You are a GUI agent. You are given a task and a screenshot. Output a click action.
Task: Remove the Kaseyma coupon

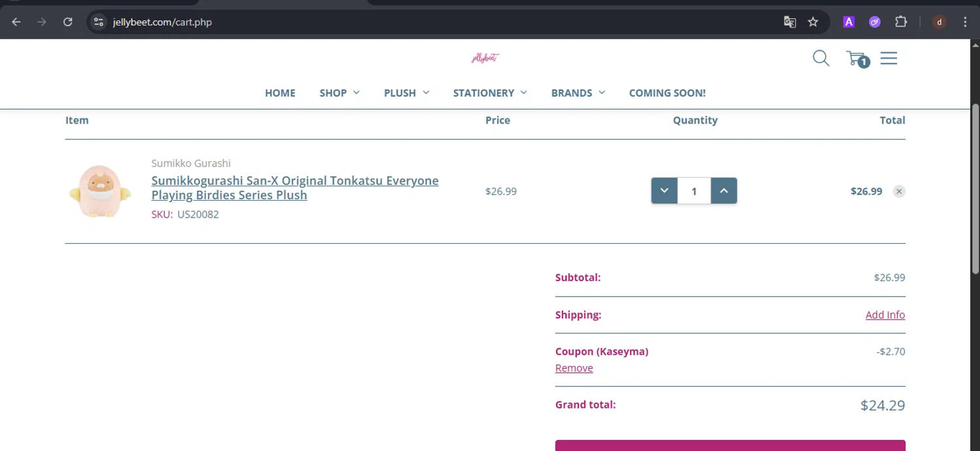pos(574,368)
